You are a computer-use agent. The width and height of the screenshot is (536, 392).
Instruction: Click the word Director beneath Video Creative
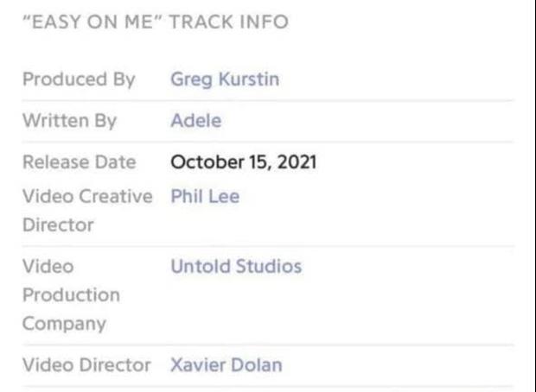point(58,225)
